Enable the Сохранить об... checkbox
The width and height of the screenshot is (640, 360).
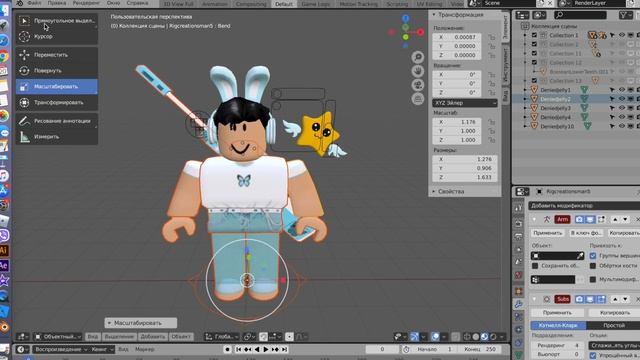click(x=535, y=266)
